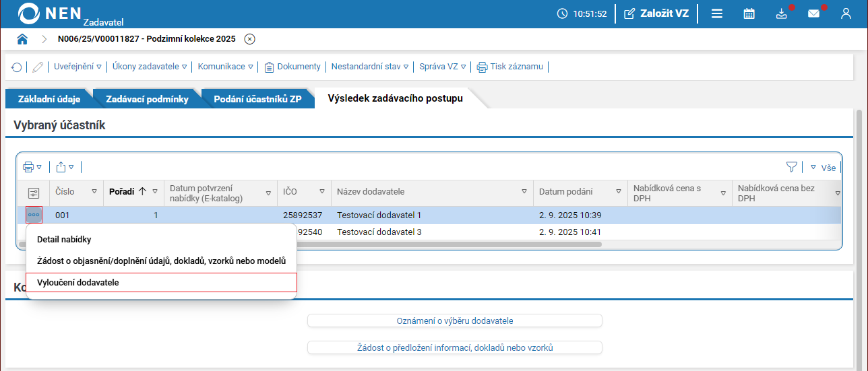Click the edit pencil icon

point(38,67)
